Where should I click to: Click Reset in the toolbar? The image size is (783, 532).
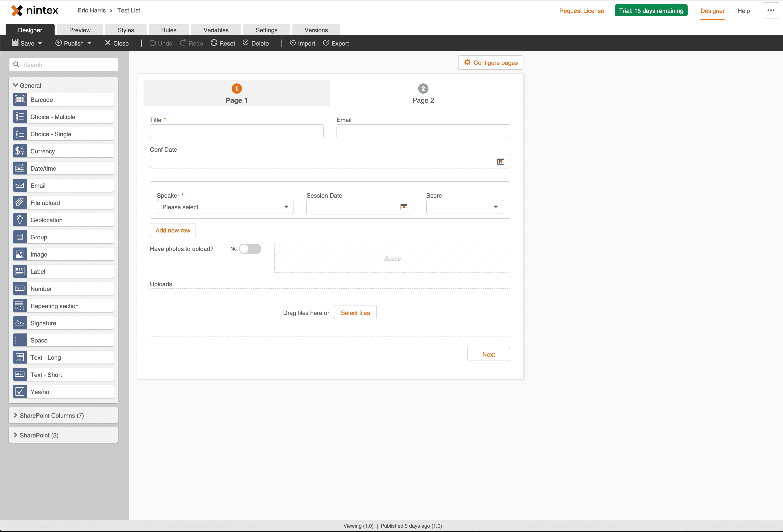click(223, 43)
